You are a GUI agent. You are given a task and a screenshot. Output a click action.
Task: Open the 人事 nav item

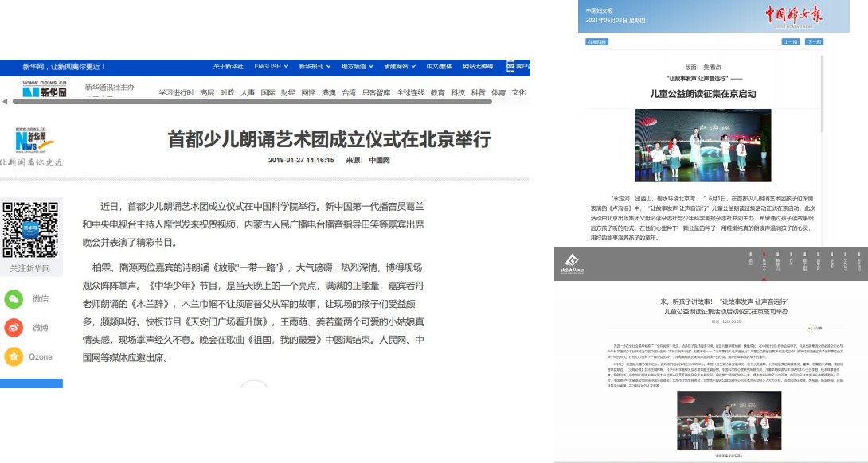[x=248, y=92]
